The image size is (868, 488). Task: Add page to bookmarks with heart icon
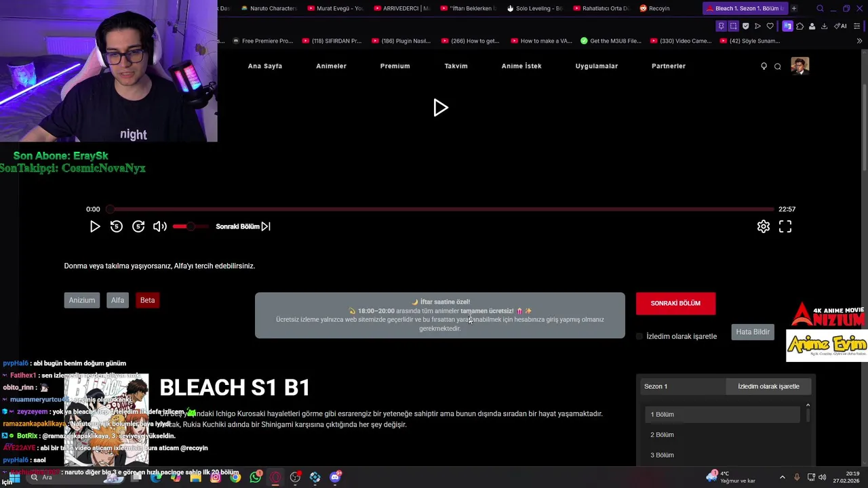pos(770,26)
